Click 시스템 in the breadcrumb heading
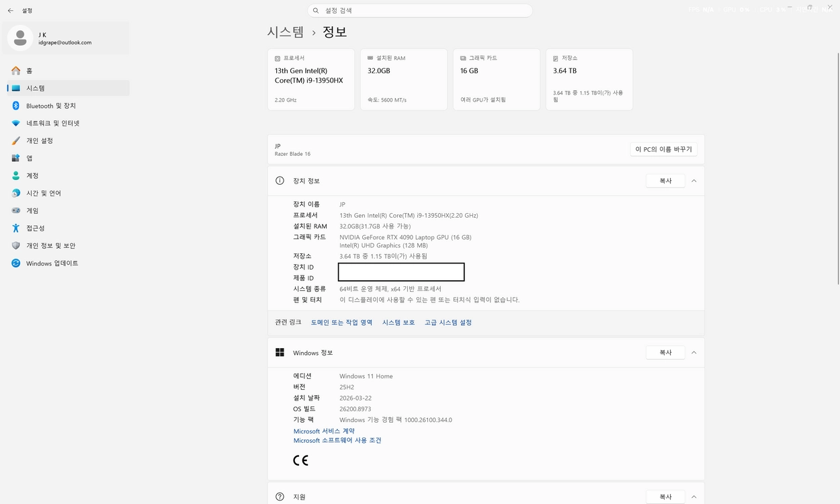Image resolution: width=840 pixels, height=504 pixels. pyautogui.click(x=286, y=32)
